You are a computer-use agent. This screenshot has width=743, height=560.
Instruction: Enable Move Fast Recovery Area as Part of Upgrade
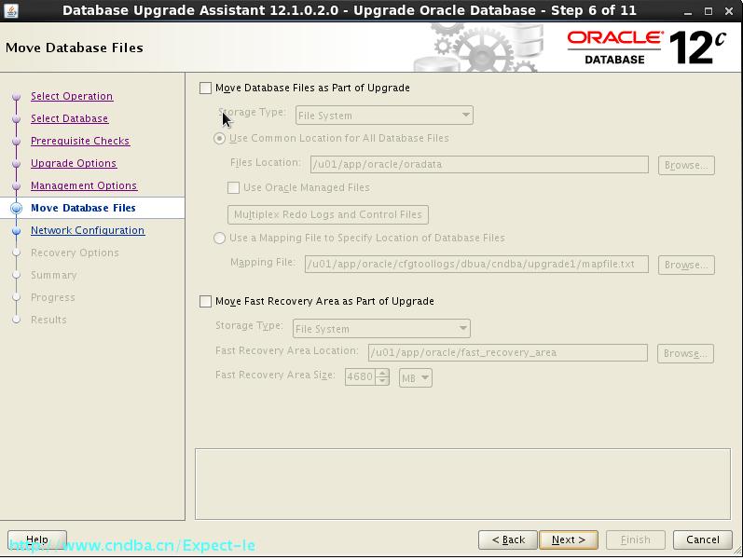[205, 301]
